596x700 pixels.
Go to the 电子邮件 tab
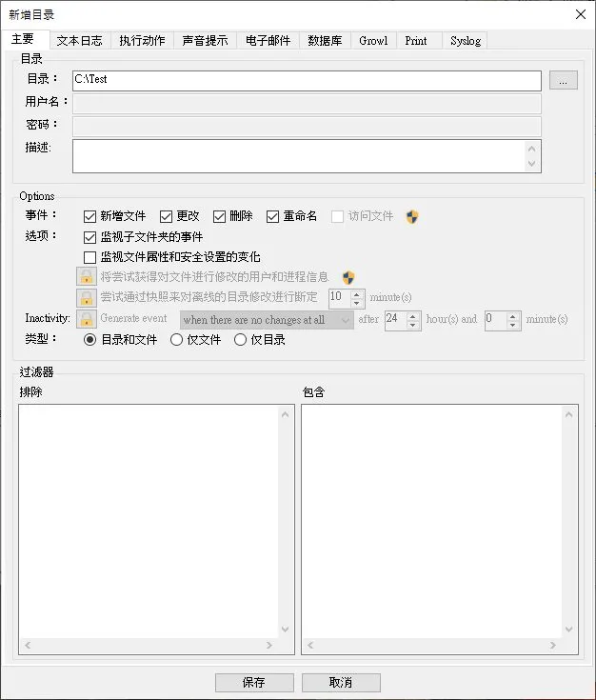pyautogui.click(x=268, y=41)
